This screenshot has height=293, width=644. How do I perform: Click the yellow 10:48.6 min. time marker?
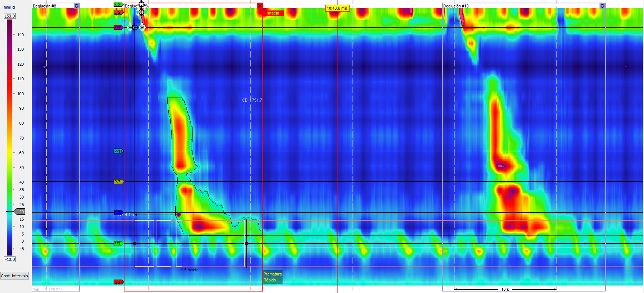coord(337,8)
